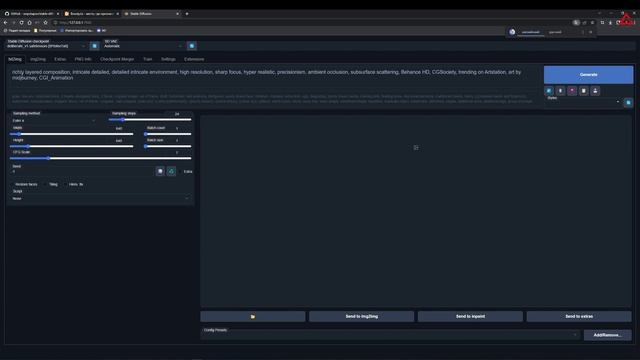Close the GitHub browser tab
This screenshot has width=640, height=360.
click(x=58, y=14)
